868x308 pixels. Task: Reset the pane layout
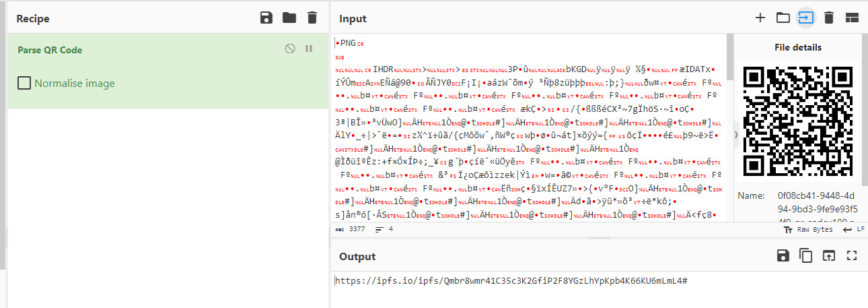click(852, 18)
